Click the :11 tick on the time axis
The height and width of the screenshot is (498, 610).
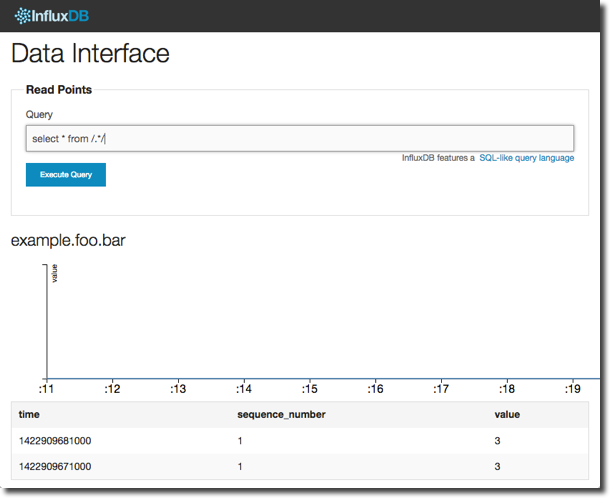46,389
